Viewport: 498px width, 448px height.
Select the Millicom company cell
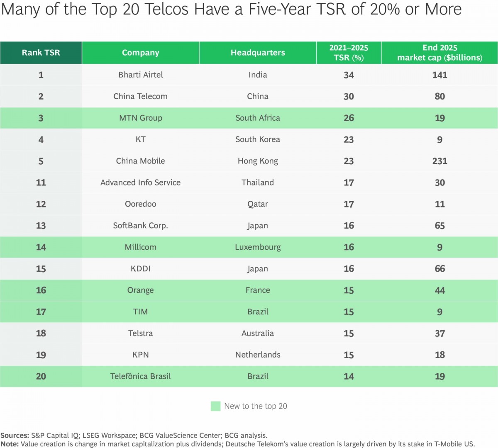[x=140, y=247]
